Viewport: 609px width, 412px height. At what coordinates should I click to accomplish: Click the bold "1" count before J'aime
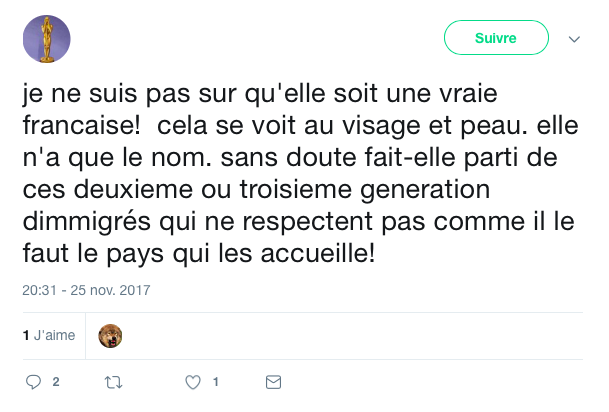(x=25, y=336)
